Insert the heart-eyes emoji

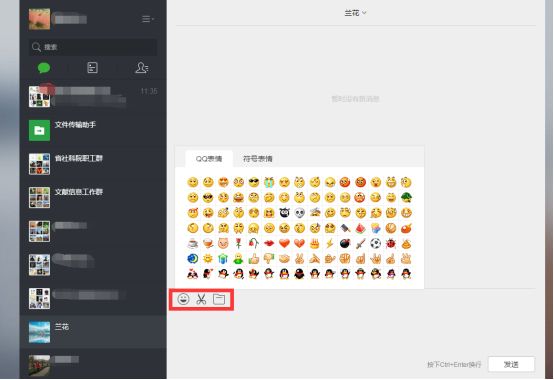click(223, 182)
